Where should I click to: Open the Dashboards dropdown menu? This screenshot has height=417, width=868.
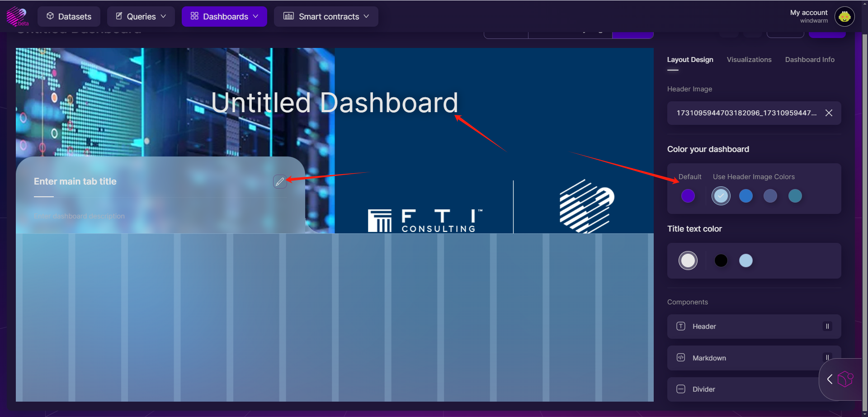(x=224, y=17)
